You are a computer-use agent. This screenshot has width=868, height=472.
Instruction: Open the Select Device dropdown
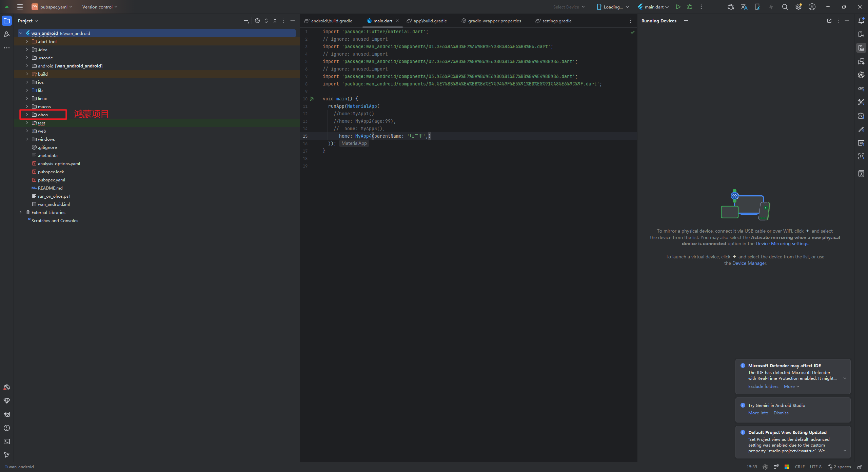[569, 7]
